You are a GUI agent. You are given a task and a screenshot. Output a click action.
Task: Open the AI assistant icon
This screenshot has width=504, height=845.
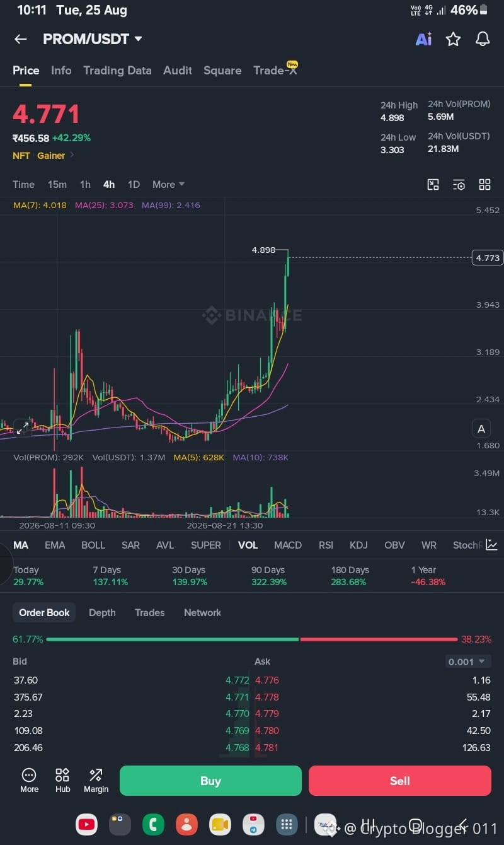coord(424,39)
